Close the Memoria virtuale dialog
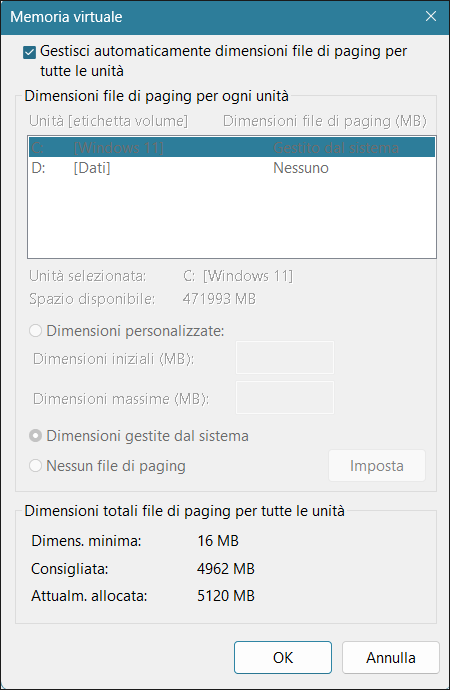This screenshot has width=450, height=690. [x=431, y=16]
